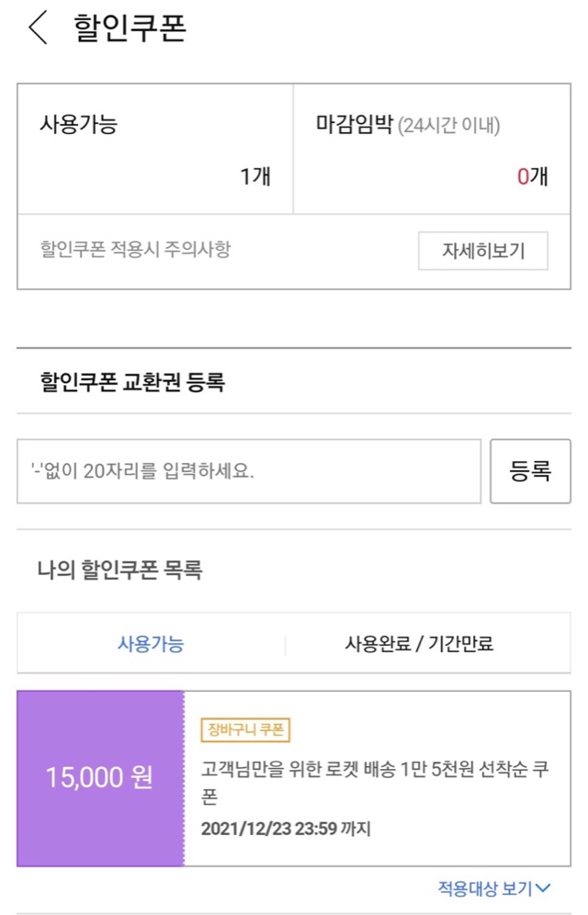Open the 자세히보기 details button
The image size is (588, 915).
(x=482, y=251)
